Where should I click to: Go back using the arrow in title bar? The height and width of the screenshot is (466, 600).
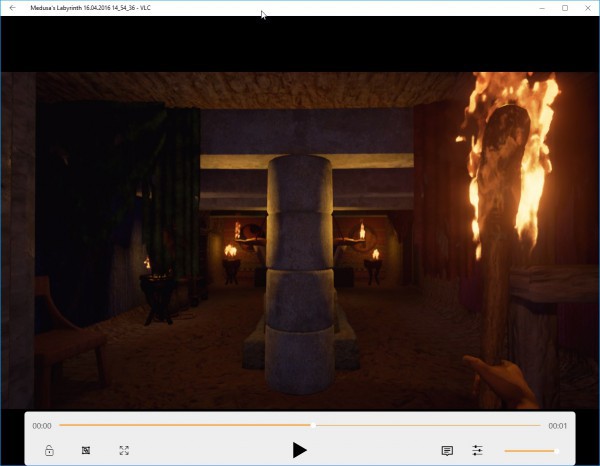[12, 8]
